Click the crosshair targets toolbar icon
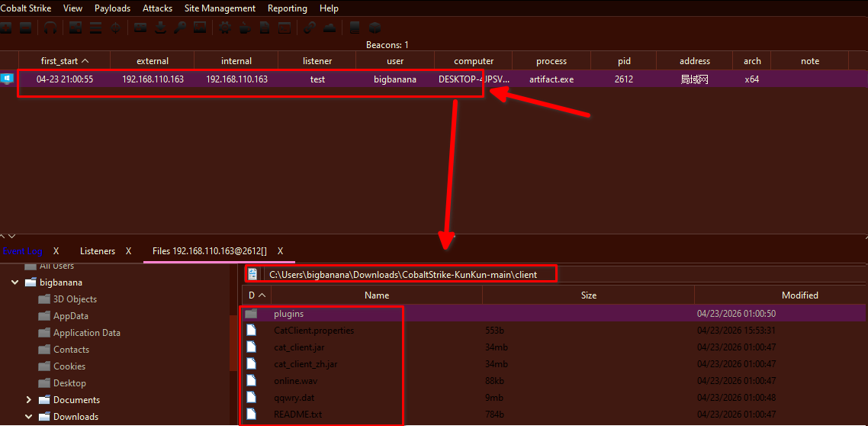Screen dimensions: 868x426 click(115, 28)
